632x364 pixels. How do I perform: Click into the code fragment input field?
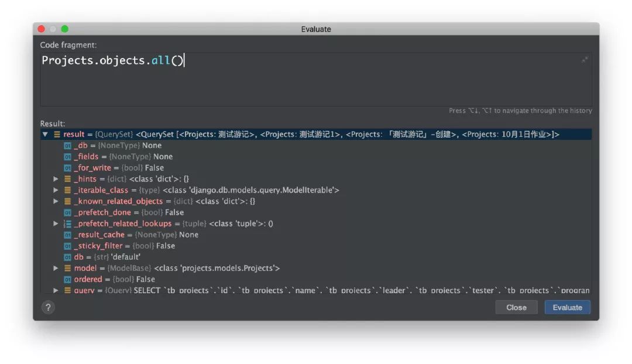coord(316,79)
